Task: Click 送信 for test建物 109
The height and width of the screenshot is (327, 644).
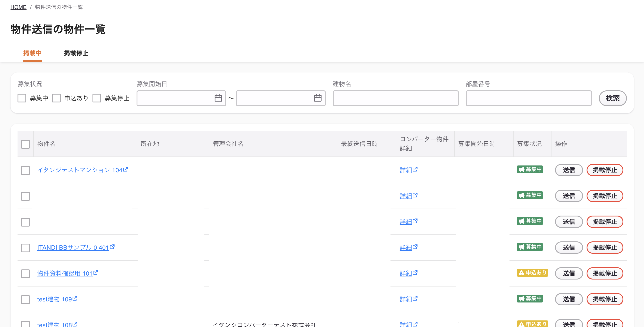Action: 569,299
